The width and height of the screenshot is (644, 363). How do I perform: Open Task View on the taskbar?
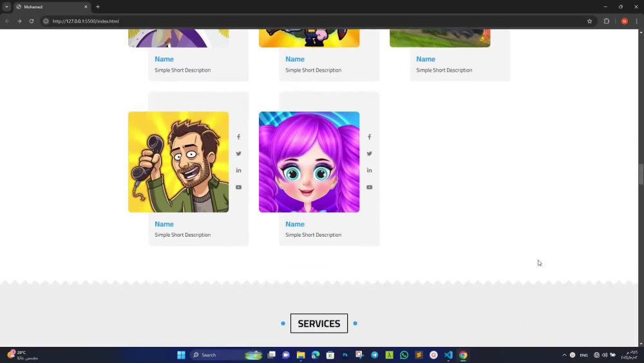point(272,355)
